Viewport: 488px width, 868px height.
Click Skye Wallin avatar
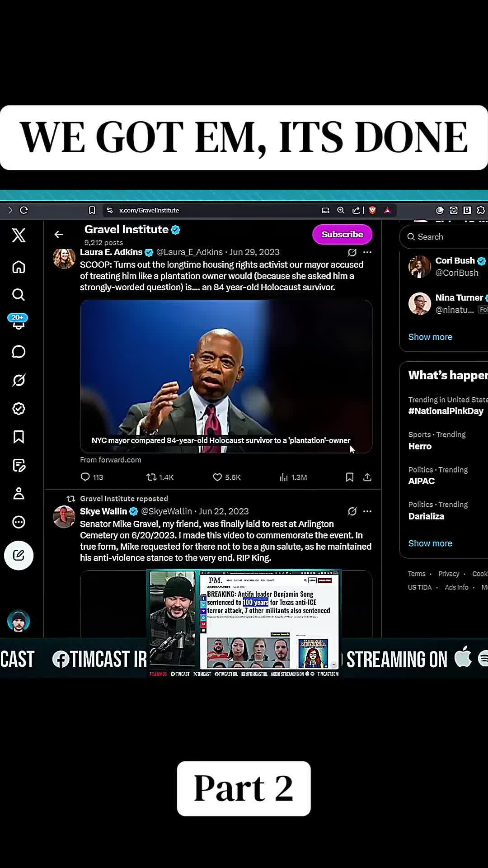pyautogui.click(x=64, y=517)
